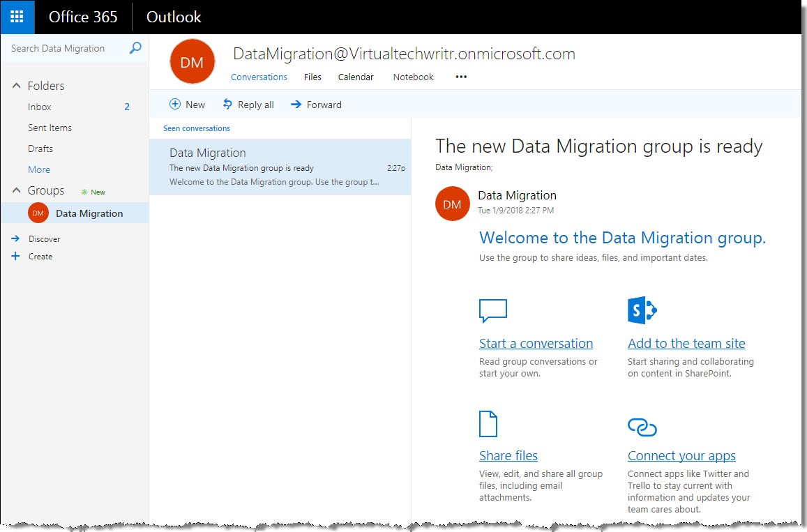Click the Office 365 title
Viewport: 807px width, 532px height.
pyautogui.click(x=83, y=17)
